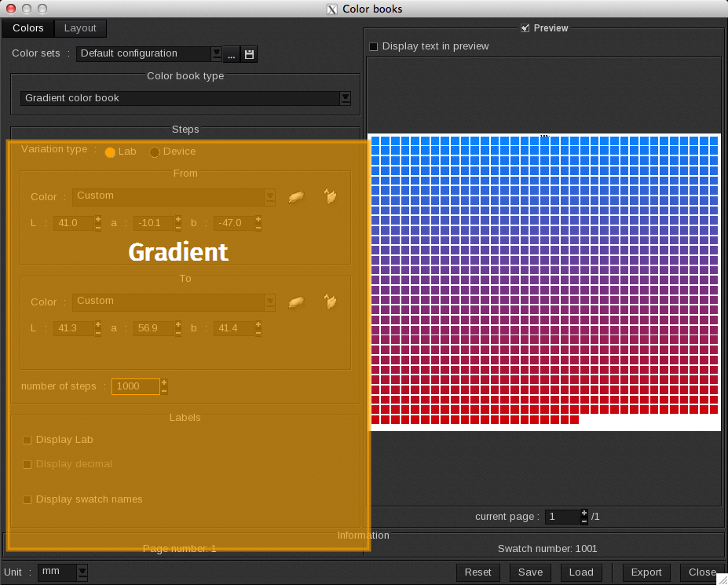The width and height of the screenshot is (728, 585).
Task: Click the ellipsis browse button beside Color sets
Action: 232,54
